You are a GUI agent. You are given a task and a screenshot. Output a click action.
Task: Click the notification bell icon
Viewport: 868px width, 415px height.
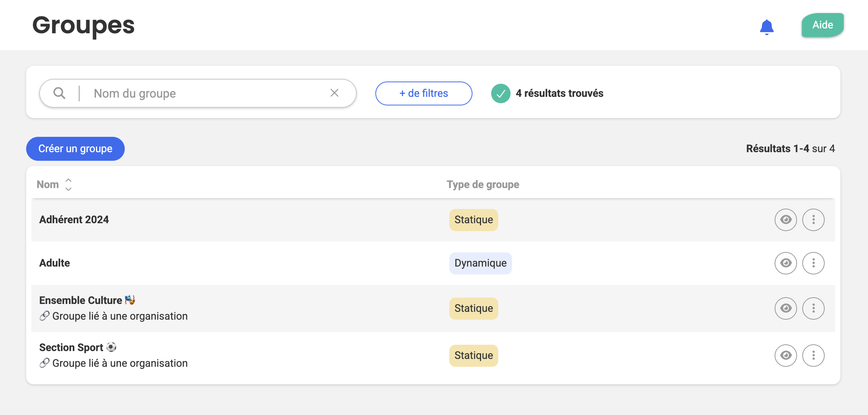766,27
